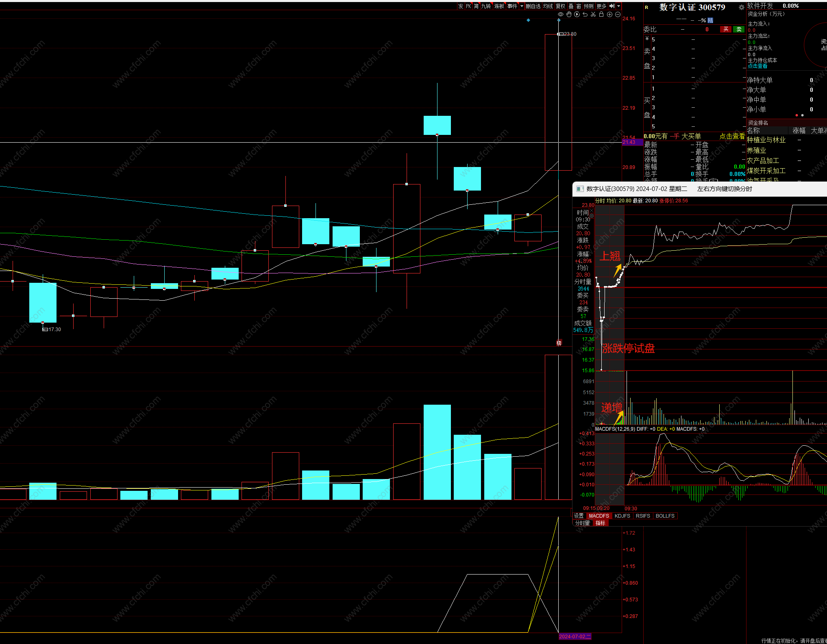Click the undo arrow icon
Image resolution: width=827 pixels, height=644 pixels.
585,15
